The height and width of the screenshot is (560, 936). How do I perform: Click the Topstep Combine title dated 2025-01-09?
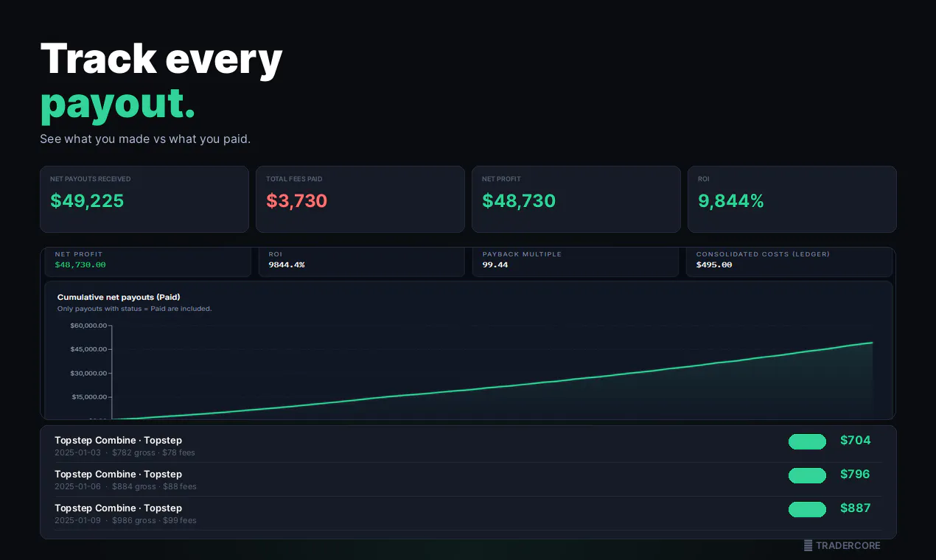[x=118, y=508]
